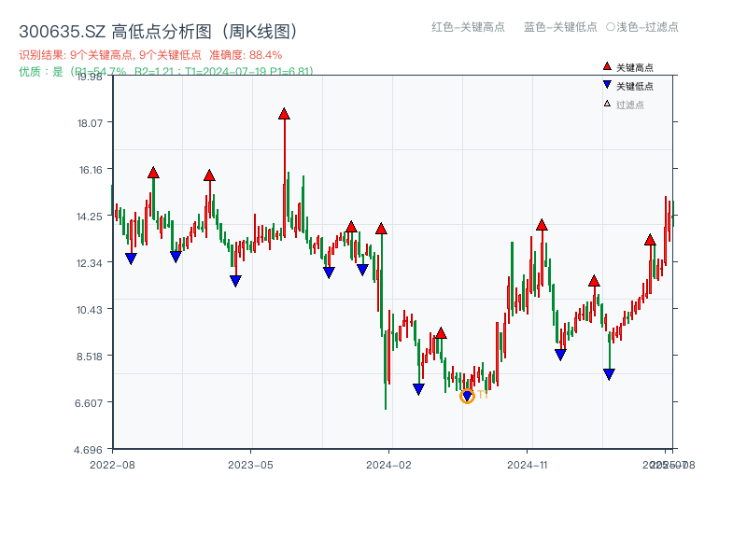Click the 18.07 y-axis label

(x=90, y=123)
